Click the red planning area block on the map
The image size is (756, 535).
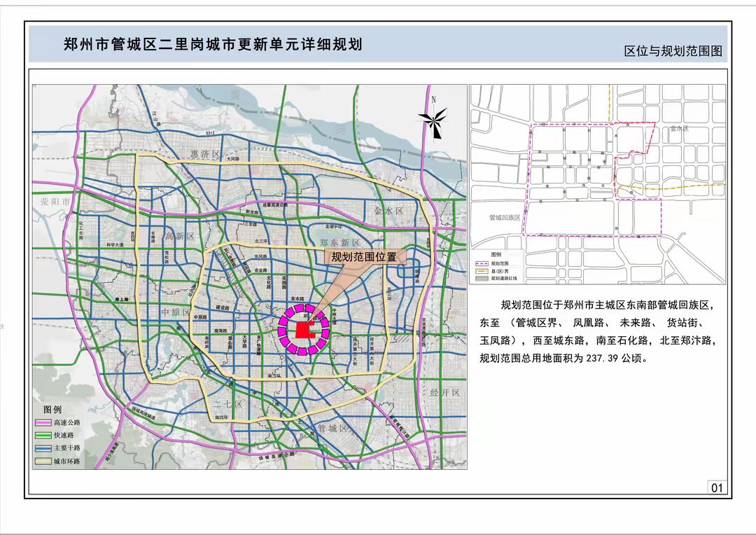pyautogui.click(x=304, y=331)
